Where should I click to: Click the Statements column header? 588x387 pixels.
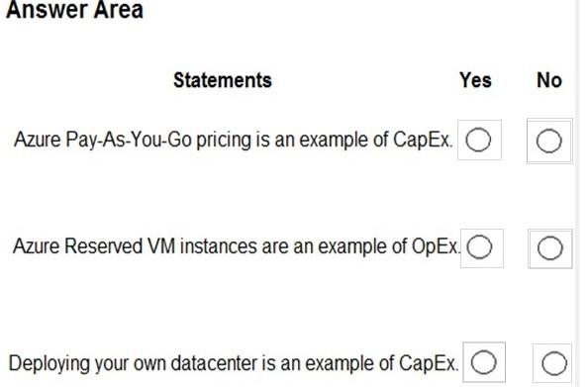[x=223, y=80]
